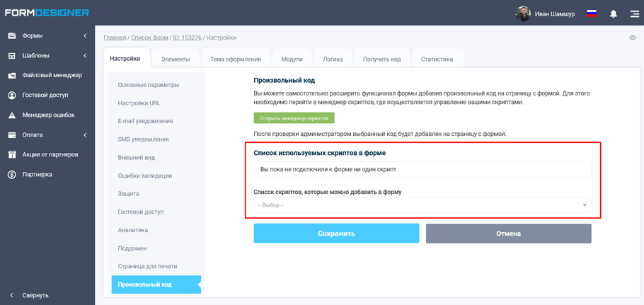
Task: Switch to the Элементы tab
Action: coord(176,59)
